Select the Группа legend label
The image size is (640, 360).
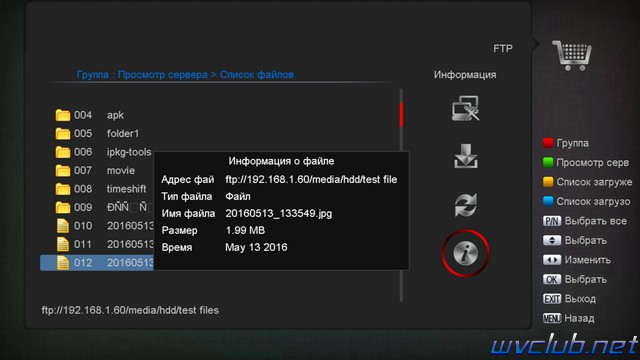[572, 143]
